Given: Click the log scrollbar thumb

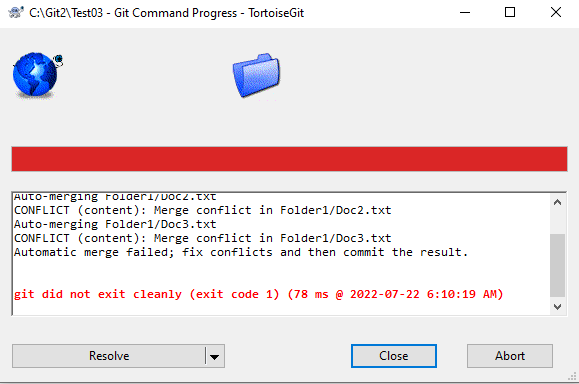Looking at the screenshot, I should click(x=558, y=265).
